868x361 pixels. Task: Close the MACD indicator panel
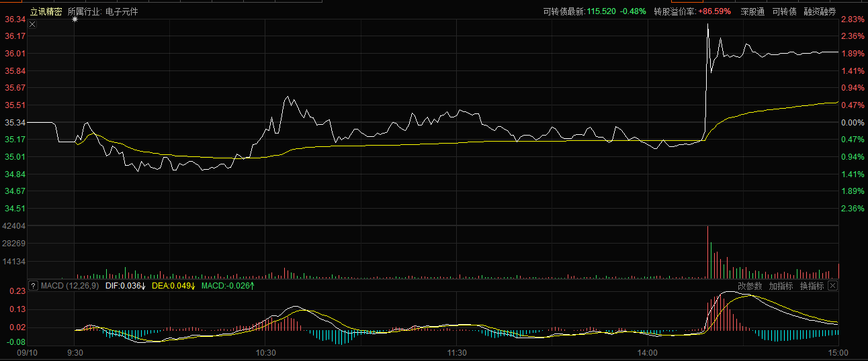(832, 286)
